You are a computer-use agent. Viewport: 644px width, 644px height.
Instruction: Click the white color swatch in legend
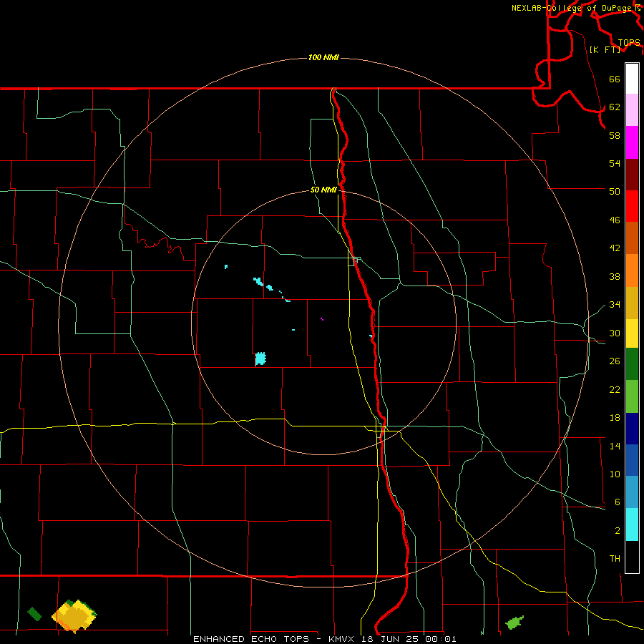[632, 79]
